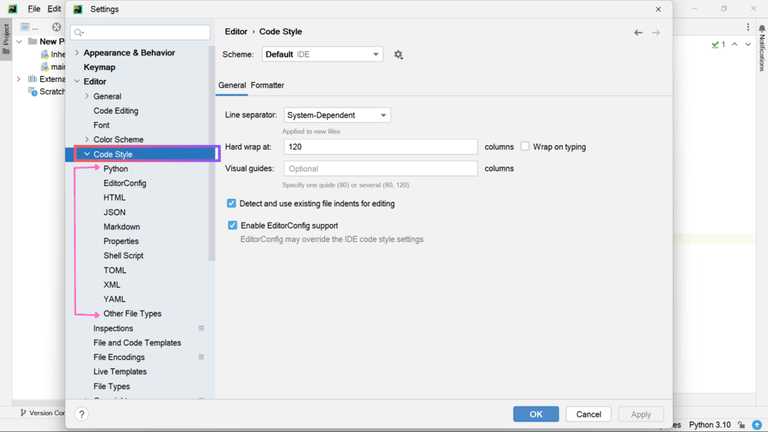Viewport: 768px width, 432px height.
Task: Click the settings search magnifier icon
Action: 78,33
